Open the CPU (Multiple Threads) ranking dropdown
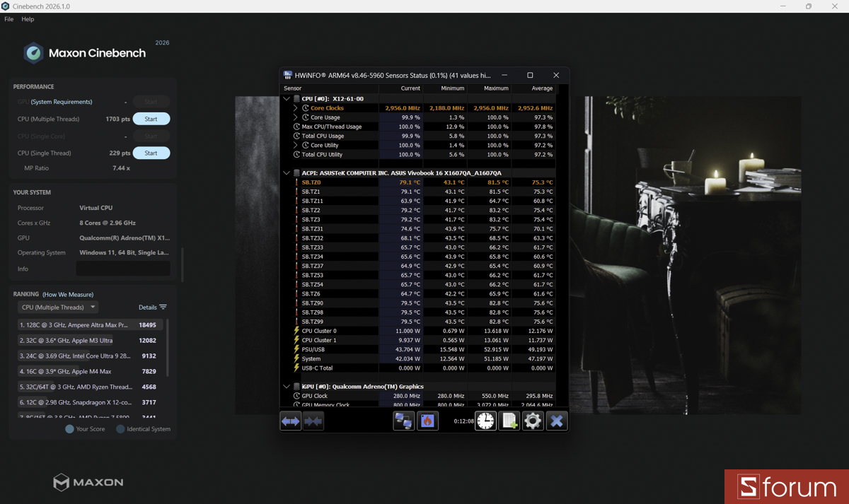 (x=58, y=307)
